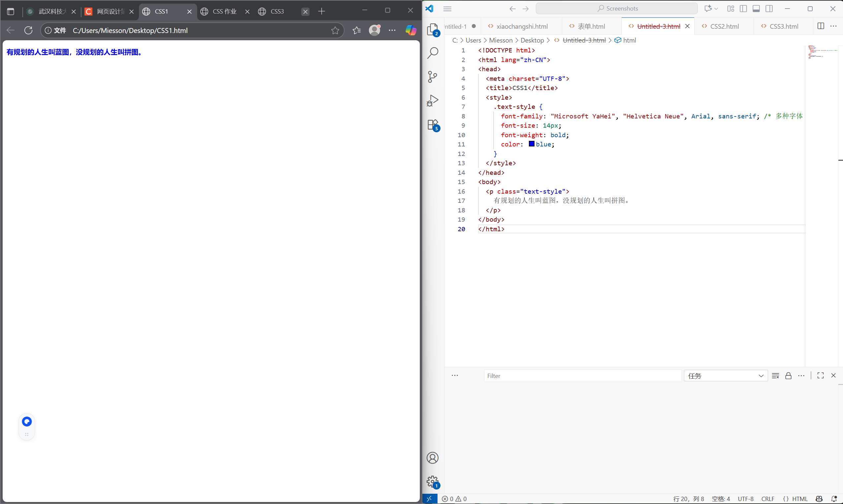The width and height of the screenshot is (843, 504).
Task: Click the blue color swatch in code
Action: tap(532, 144)
